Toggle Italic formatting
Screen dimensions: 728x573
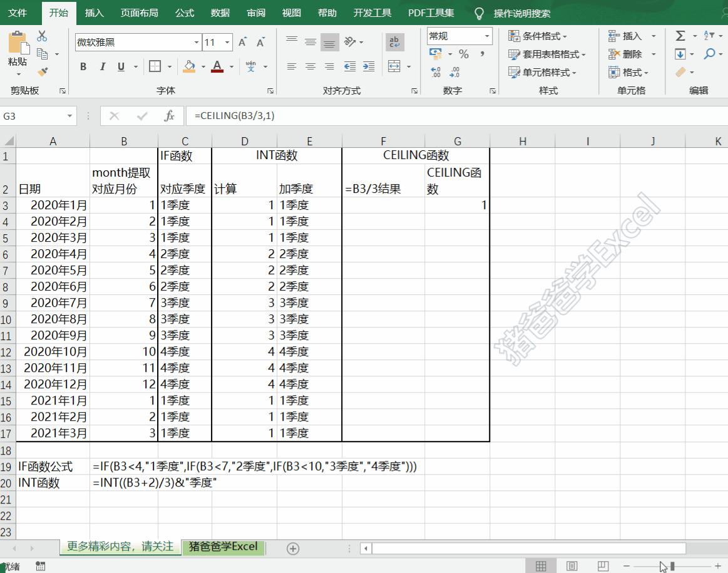point(102,66)
